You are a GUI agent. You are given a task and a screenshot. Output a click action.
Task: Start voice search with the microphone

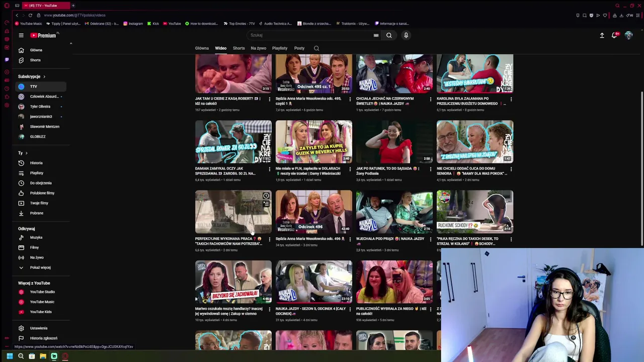[x=406, y=35]
